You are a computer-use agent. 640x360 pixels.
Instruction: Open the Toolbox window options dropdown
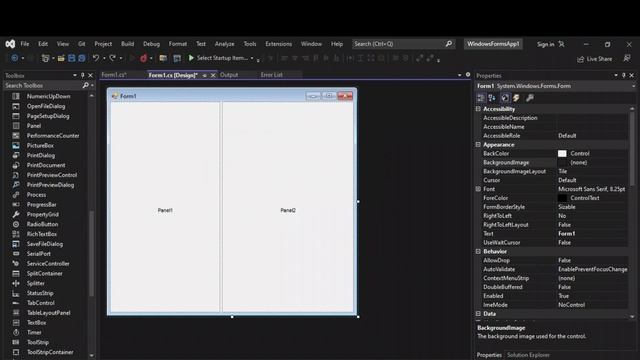(x=75, y=76)
